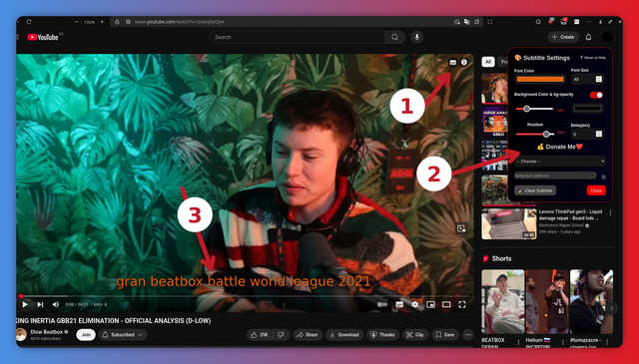This screenshot has height=364, width=639.
Task: Play the video
Action: tap(25, 304)
